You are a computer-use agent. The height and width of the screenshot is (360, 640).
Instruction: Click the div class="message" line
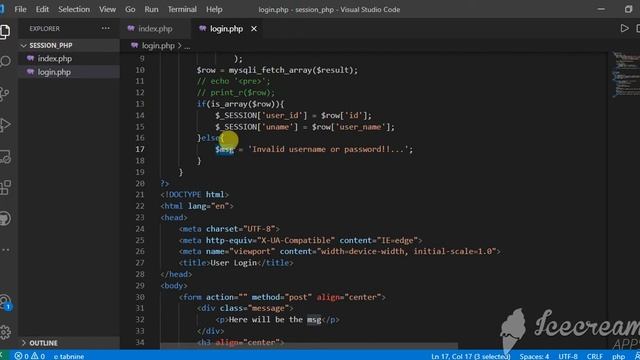point(245,308)
